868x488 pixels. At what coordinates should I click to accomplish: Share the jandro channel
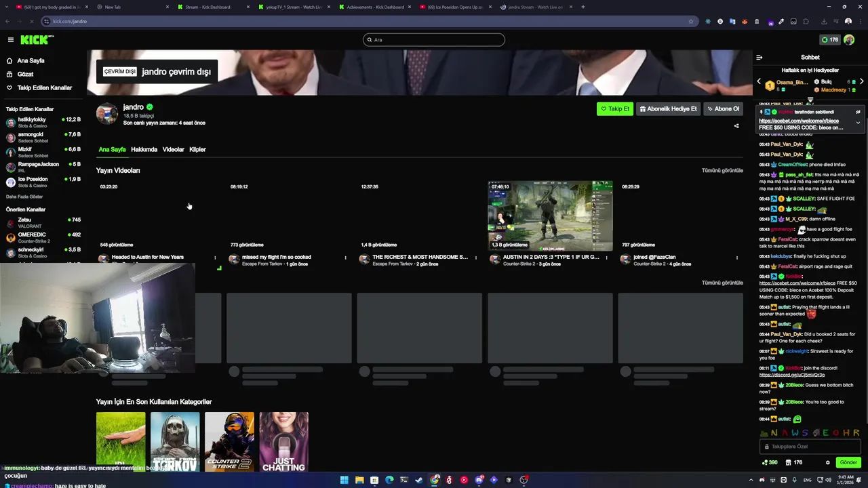coord(736,125)
